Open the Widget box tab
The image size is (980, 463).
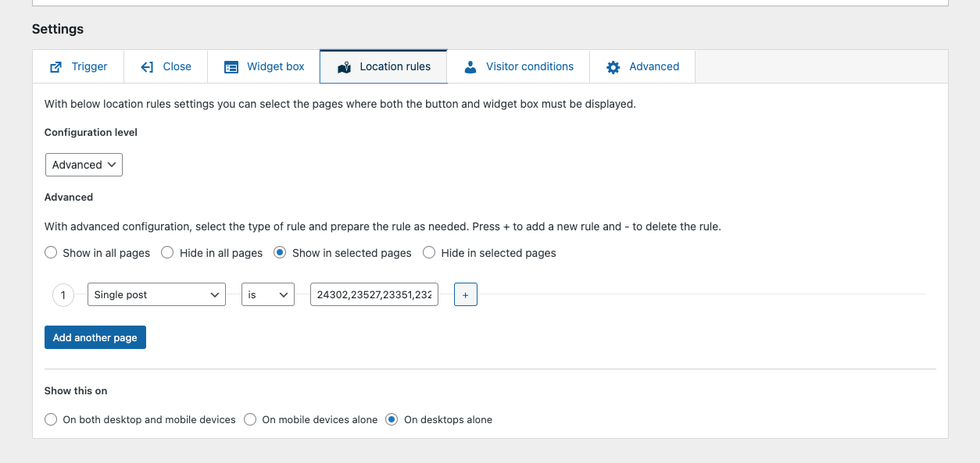pyautogui.click(x=275, y=67)
